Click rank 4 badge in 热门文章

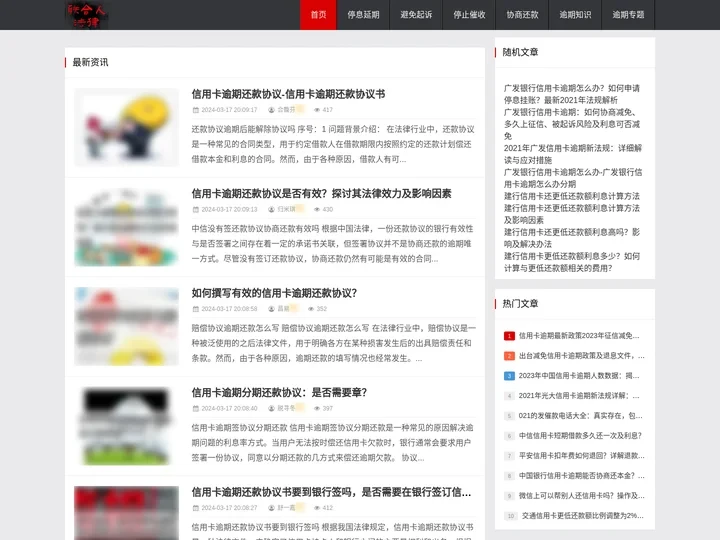point(509,396)
